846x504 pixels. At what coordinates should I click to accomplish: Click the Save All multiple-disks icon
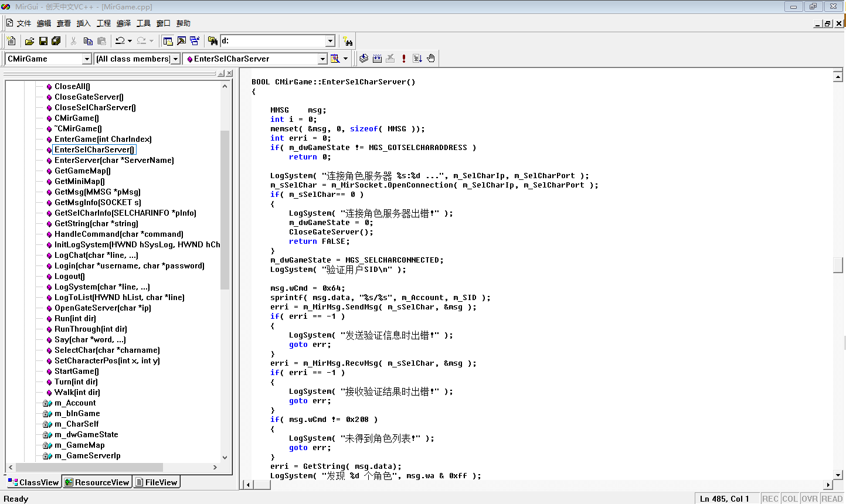point(56,41)
